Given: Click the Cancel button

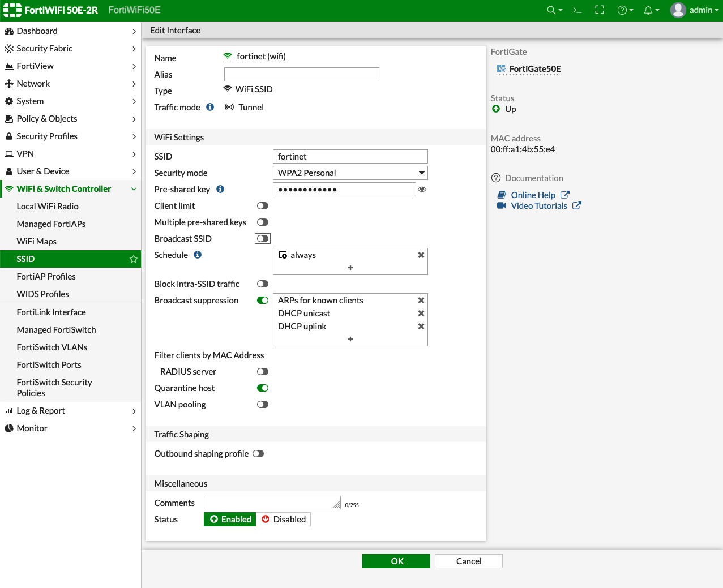Looking at the screenshot, I should 469,561.
